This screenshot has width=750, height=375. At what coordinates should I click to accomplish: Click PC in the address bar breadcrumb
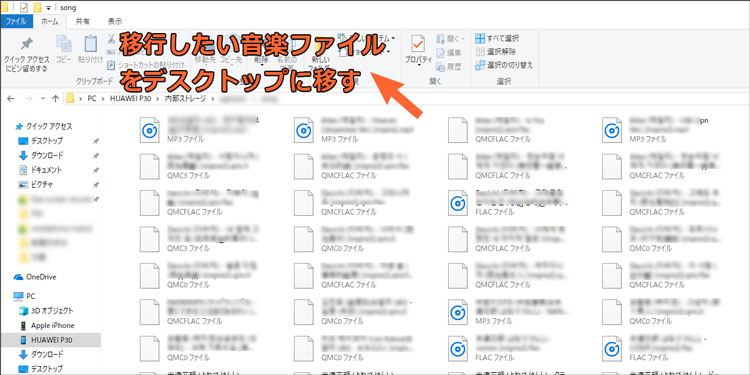pyautogui.click(x=91, y=99)
